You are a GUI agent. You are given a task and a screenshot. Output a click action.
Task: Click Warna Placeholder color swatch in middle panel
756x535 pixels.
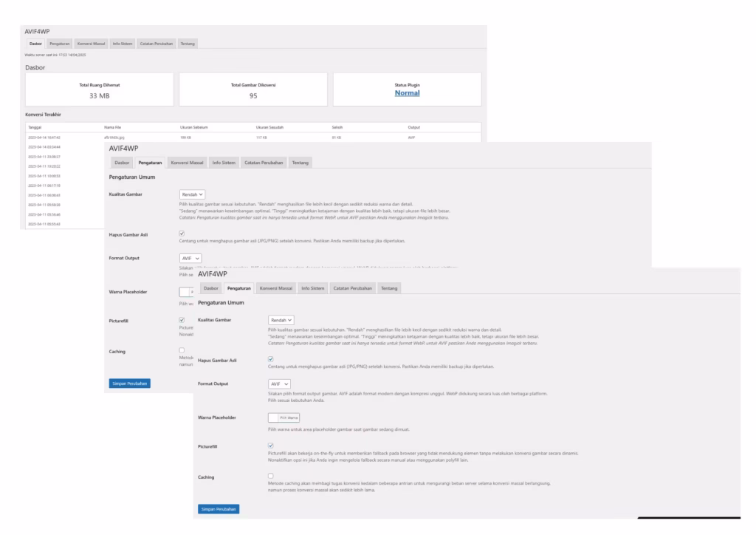click(184, 292)
